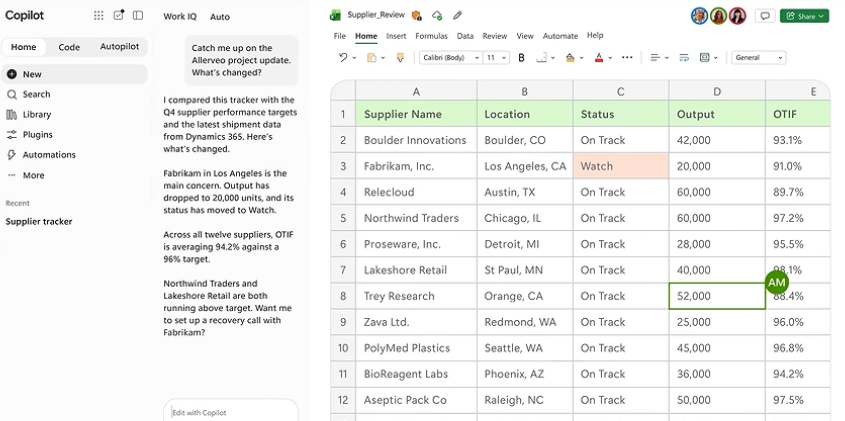Open the Review ribbon tab
The image size is (845, 421).
[495, 36]
